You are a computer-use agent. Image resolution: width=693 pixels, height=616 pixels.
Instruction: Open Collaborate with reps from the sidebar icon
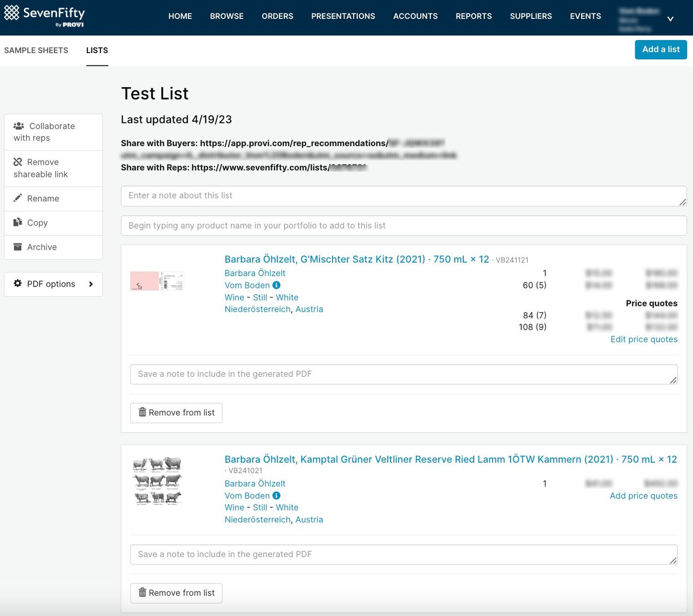click(19, 126)
